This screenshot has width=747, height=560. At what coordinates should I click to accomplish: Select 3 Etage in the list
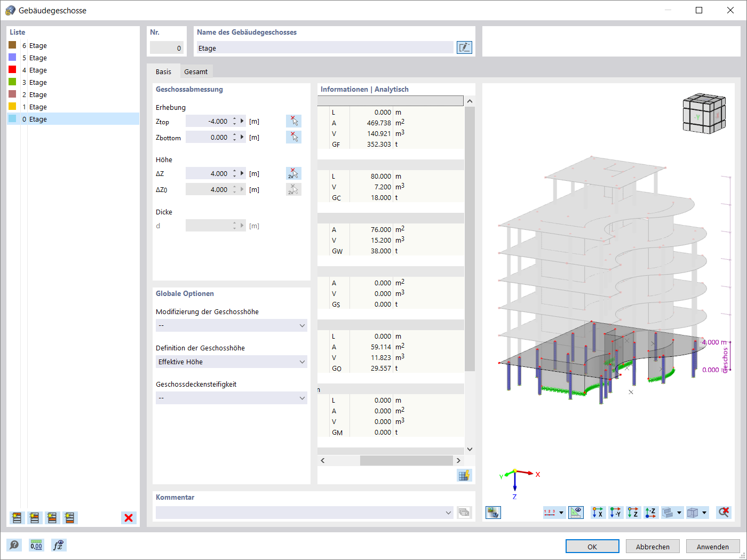(x=73, y=82)
